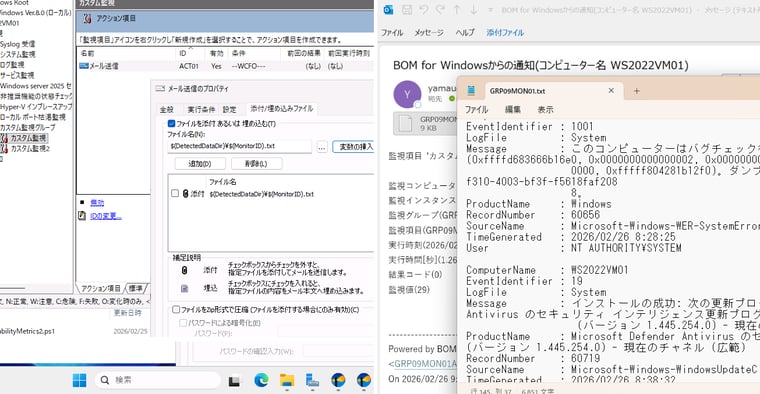The width and height of the screenshot is (760, 394).
Task: Click browse "..." button next to file name
Action: 322,146
